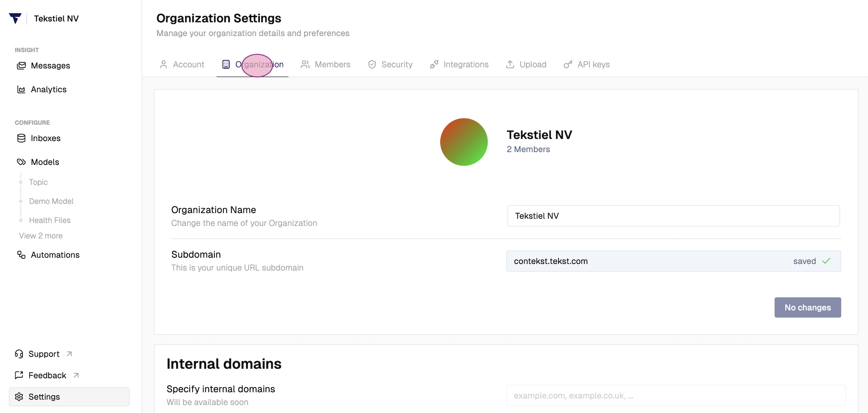
Task: Click the internal domains input field
Action: (675, 395)
